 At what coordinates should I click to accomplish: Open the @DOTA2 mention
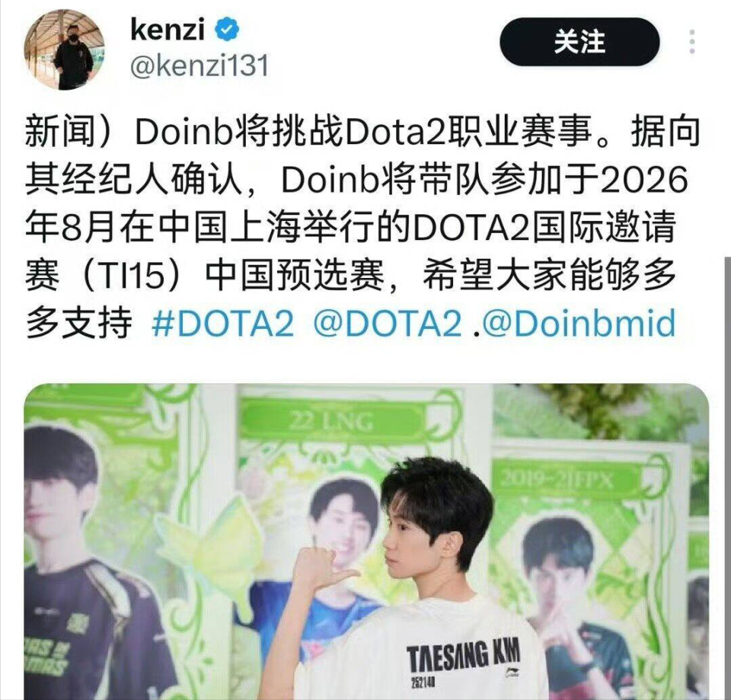(388, 323)
